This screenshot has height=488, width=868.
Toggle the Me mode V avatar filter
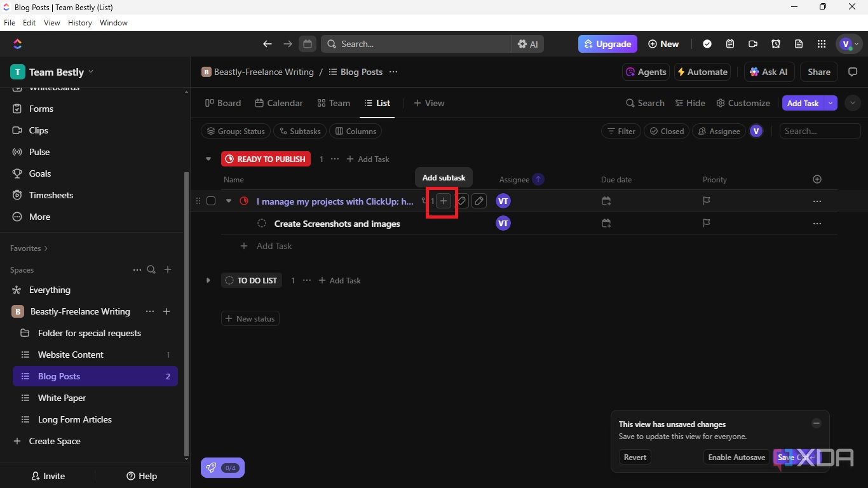pyautogui.click(x=756, y=131)
